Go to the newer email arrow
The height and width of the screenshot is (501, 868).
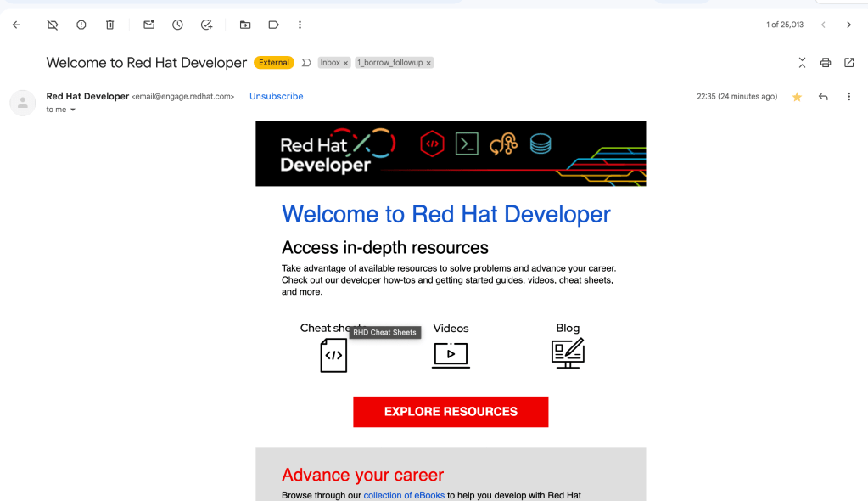823,25
